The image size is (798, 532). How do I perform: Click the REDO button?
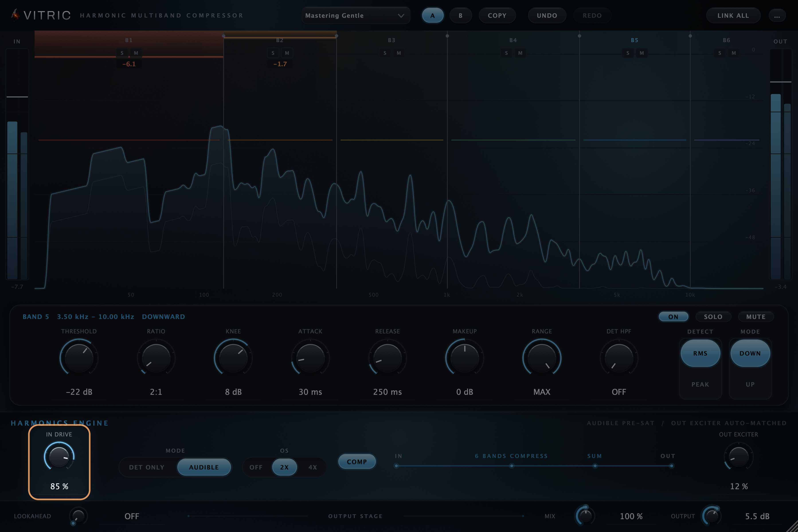coord(592,16)
